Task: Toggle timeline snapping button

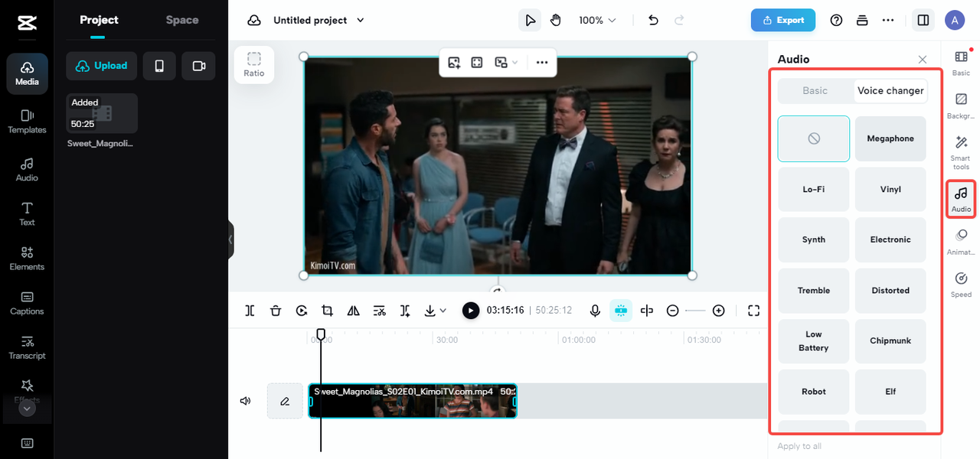Action: click(621, 310)
